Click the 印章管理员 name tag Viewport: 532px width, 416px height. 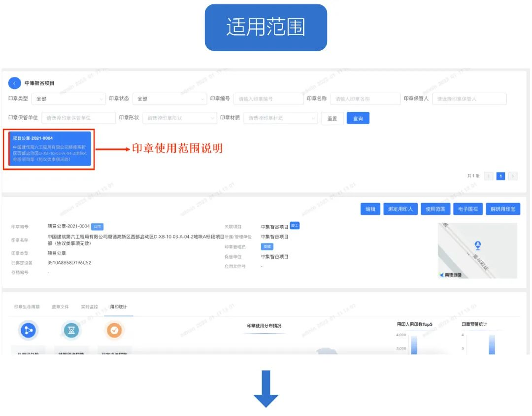pyautogui.click(x=267, y=246)
